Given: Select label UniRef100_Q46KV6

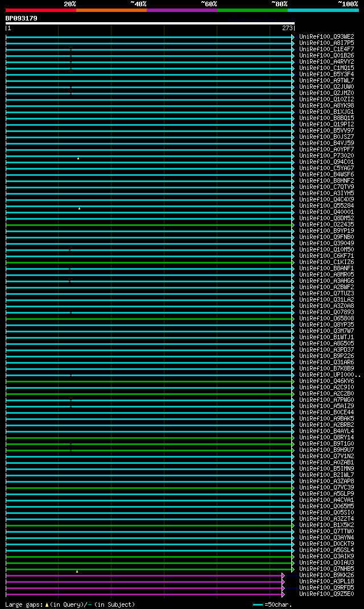Looking at the screenshot, I should (326, 381).
